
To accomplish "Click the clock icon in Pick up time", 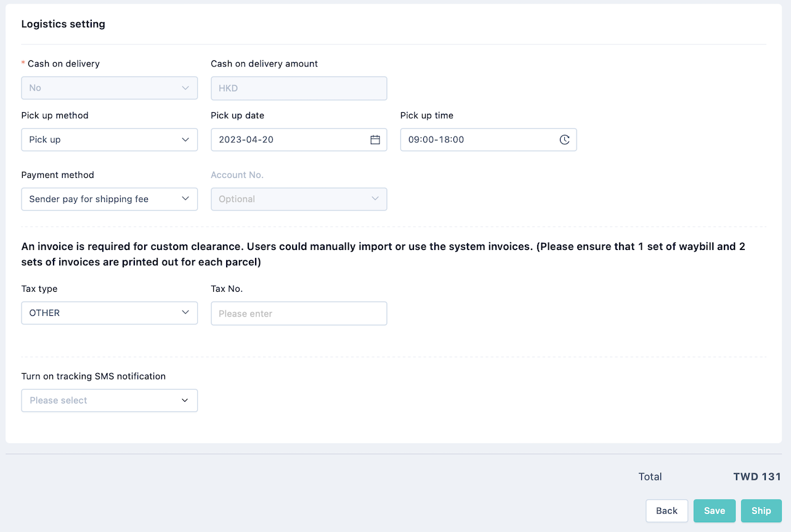I will pos(564,140).
